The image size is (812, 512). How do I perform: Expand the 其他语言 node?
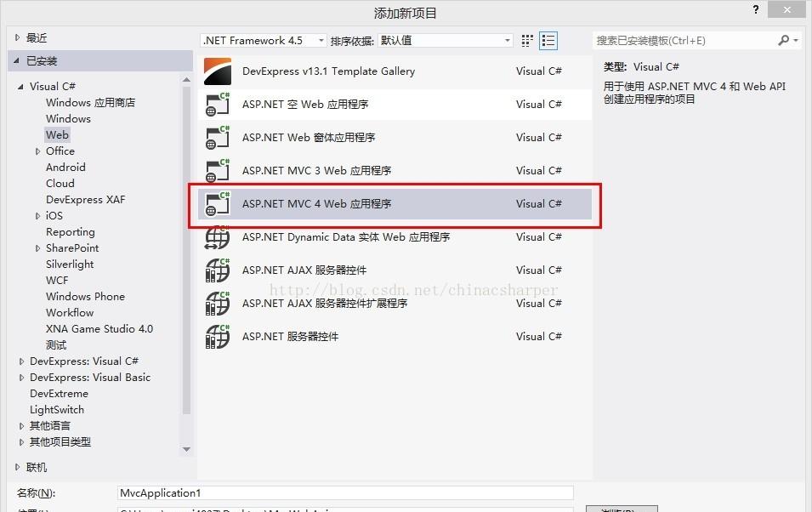click(x=21, y=426)
